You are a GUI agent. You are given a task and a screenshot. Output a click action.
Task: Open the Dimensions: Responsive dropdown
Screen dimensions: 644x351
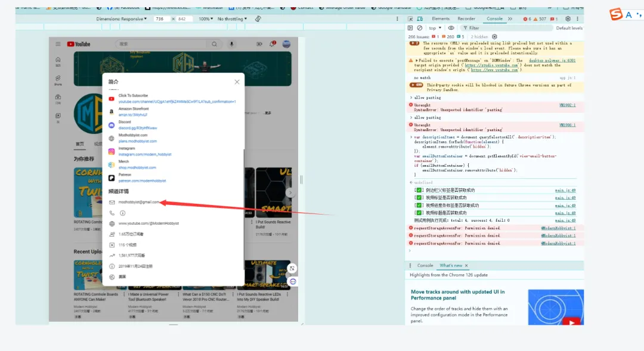click(x=122, y=19)
